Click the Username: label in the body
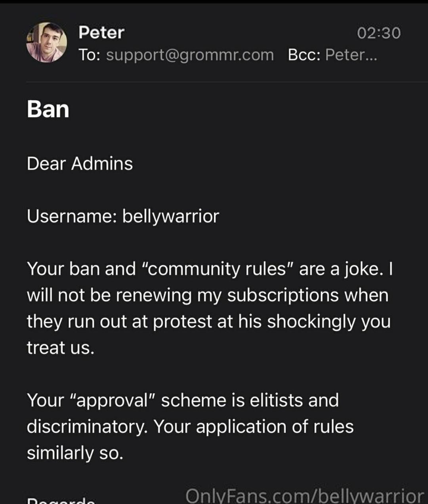The width and height of the screenshot is (428, 504). (71, 216)
